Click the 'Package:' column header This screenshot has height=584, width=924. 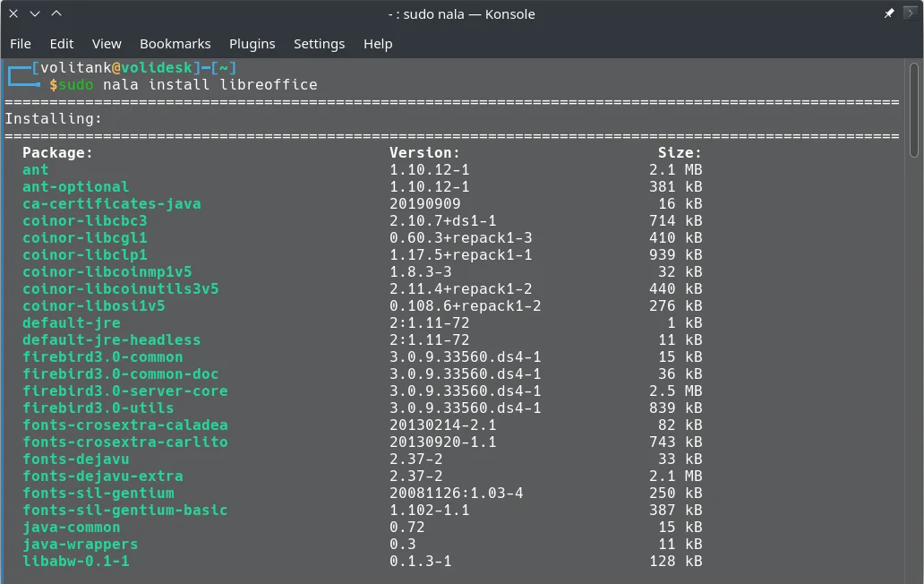pyautogui.click(x=57, y=153)
